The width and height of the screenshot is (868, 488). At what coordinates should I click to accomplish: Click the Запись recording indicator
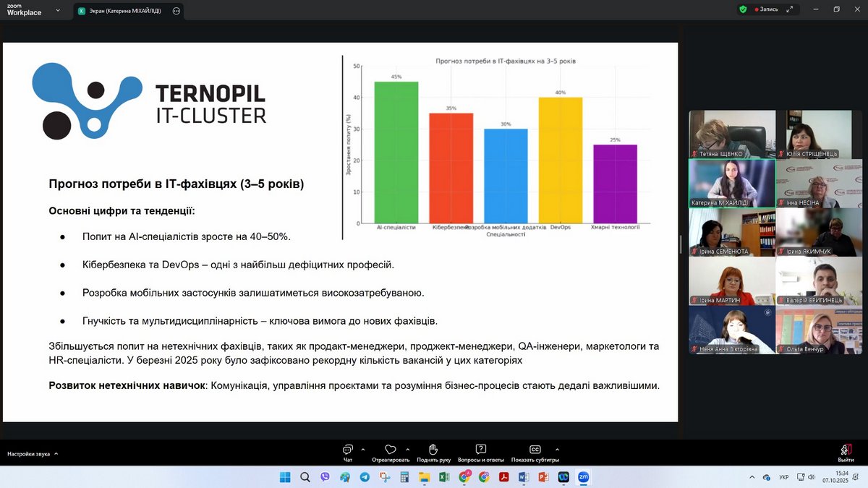(765, 9)
